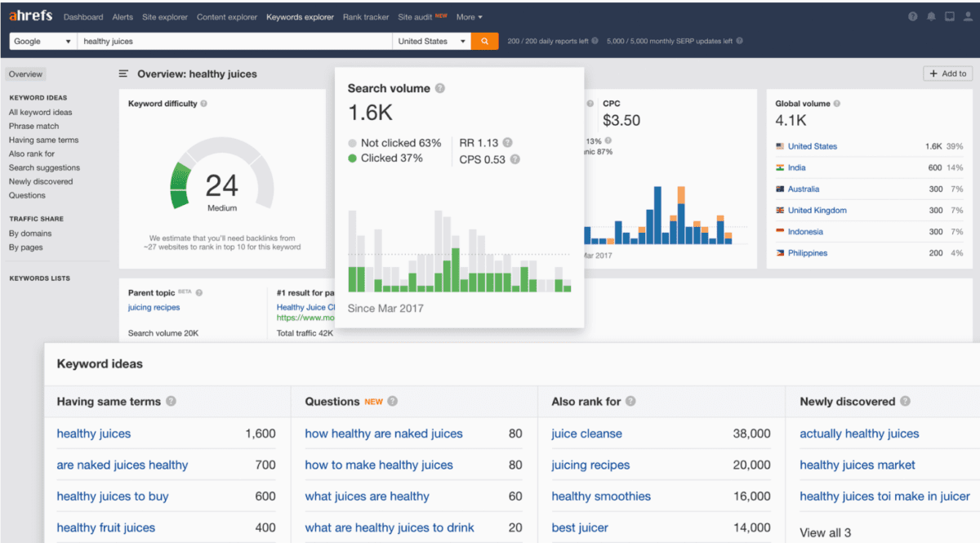Click the help icon next to Questions column
Viewport: 980px width, 543px height.
coord(391,401)
